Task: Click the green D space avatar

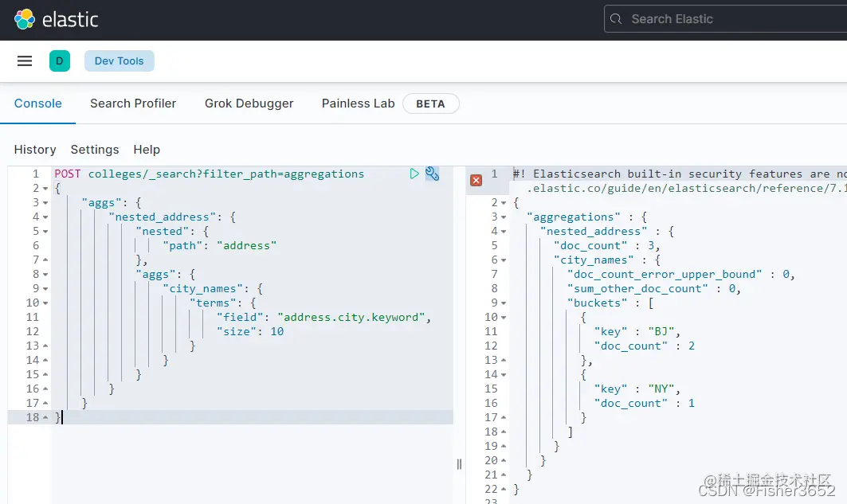Action: pos(60,61)
